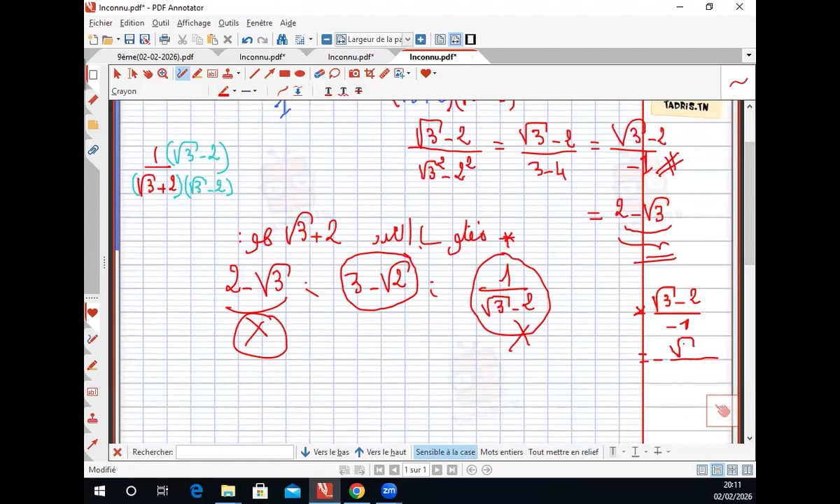Expand the stamp tool dropdown arrow
The height and width of the screenshot is (504, 840).
pyautogui.click(x=238, y=73)
